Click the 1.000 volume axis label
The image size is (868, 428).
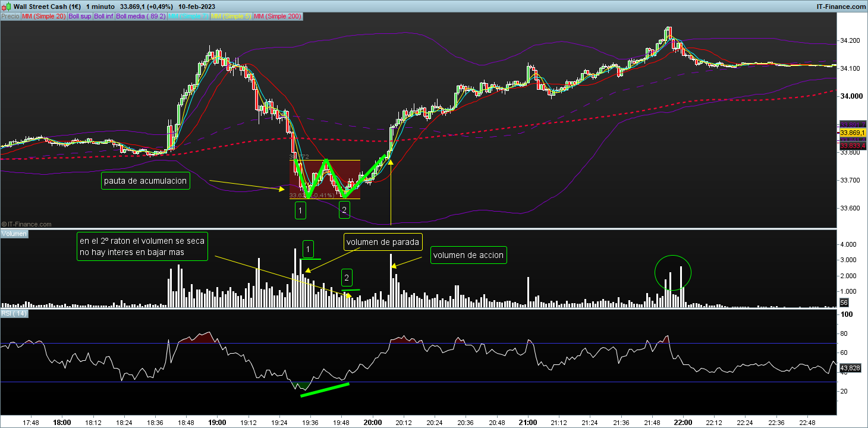tap(848, 291)
